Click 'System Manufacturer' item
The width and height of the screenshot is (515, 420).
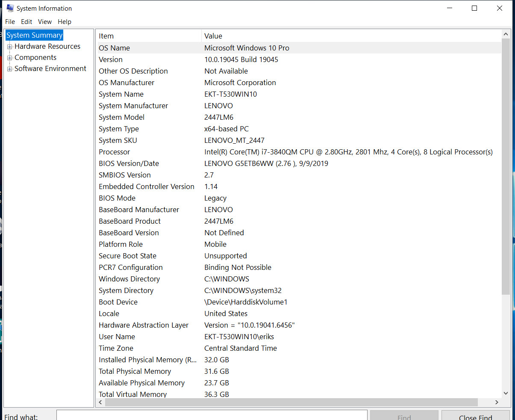133,106
